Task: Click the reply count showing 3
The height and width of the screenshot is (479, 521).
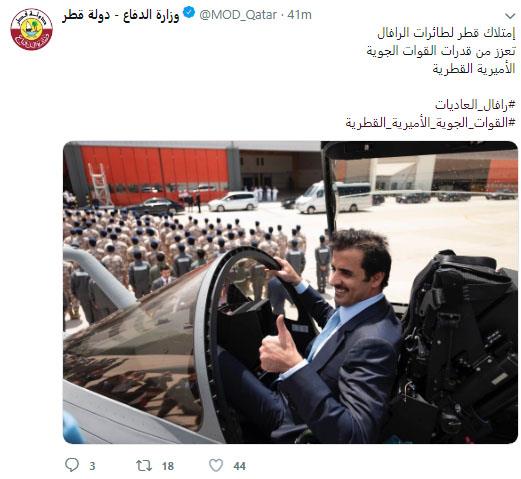Action: tap(92, 466)
